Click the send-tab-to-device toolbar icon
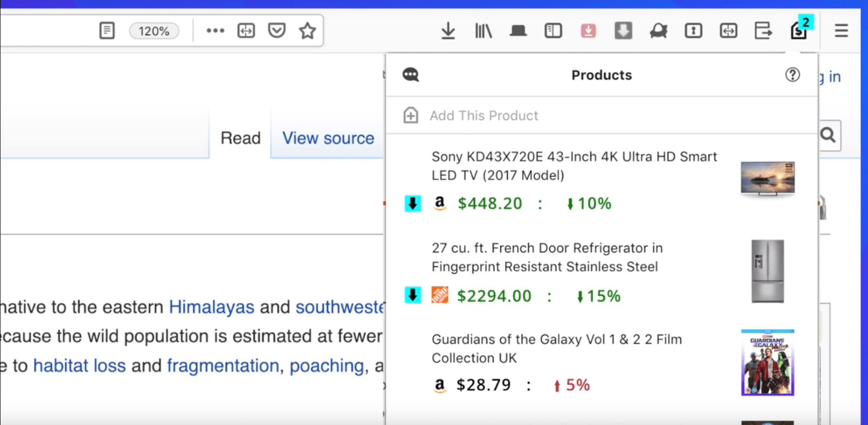 click(x=763, y=31)
